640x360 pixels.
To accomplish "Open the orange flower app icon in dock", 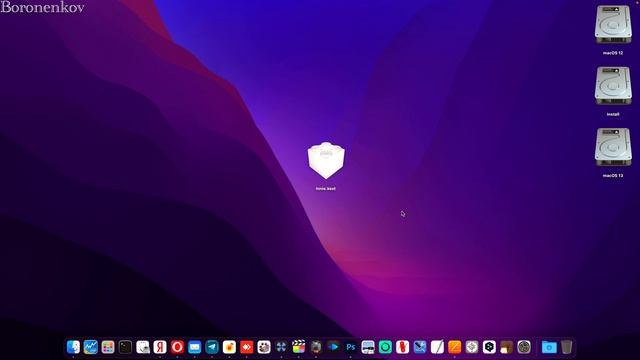I will point(229,347).
